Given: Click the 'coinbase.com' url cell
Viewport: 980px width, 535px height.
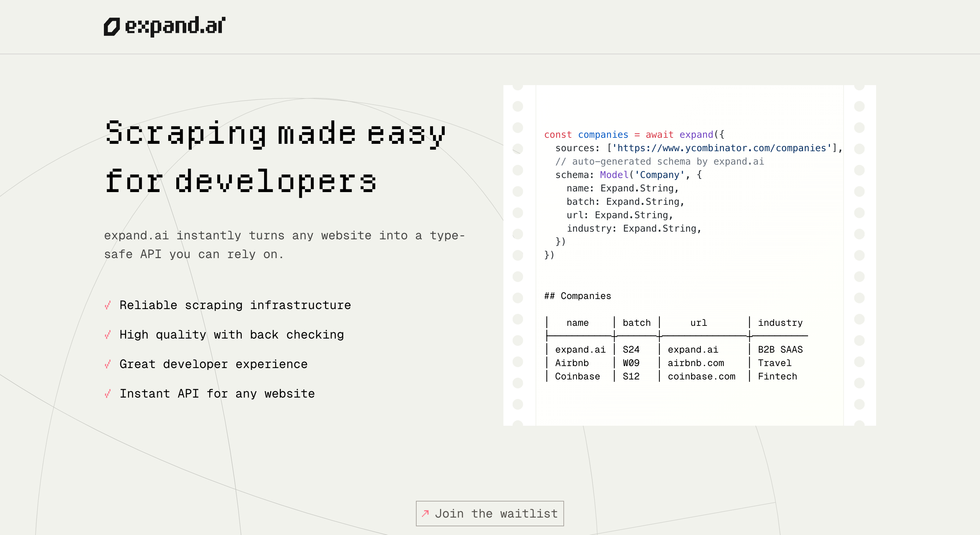Looking at the screenshot, I should (x=701, y=376).
